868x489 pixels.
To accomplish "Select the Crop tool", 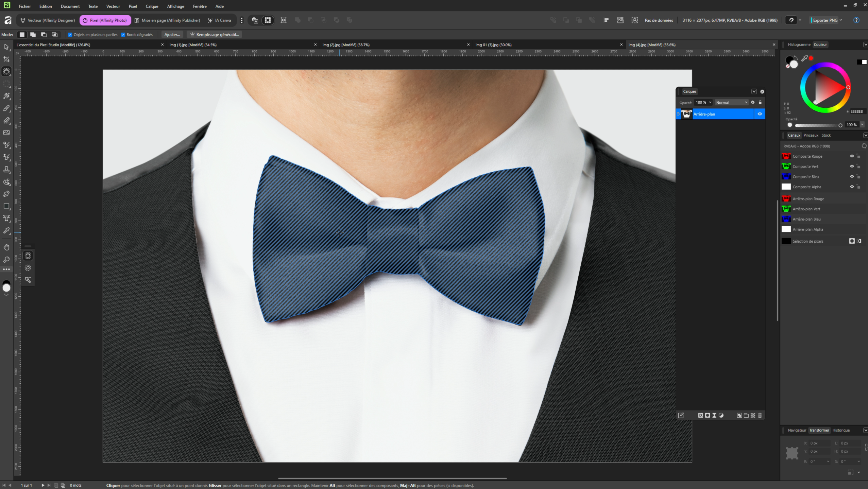I will pos(6,59).
